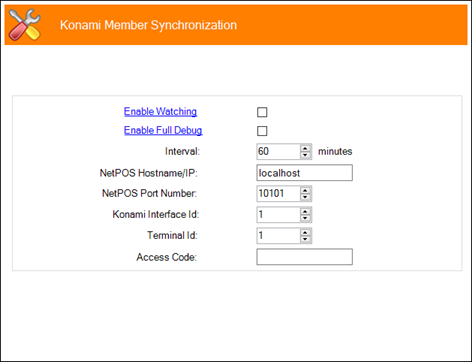The width and height of the screenshot is (472, 362).
Task: Click into the Interval value field
Action: click(x=279, y=151)
